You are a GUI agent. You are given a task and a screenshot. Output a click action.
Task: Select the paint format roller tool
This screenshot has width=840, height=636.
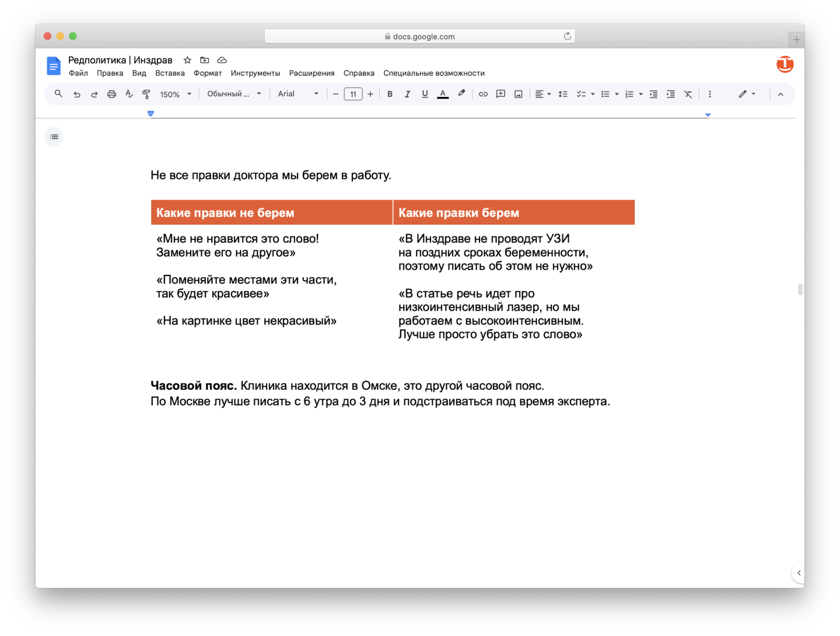(x=146, y=94)
